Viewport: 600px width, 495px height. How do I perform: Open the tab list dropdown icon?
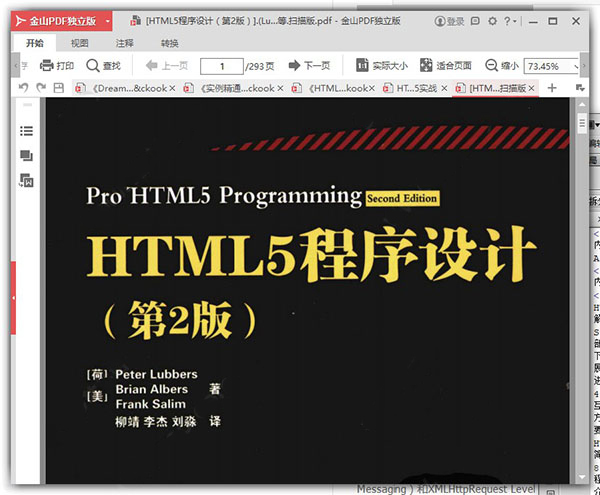[x=580, y=88]
